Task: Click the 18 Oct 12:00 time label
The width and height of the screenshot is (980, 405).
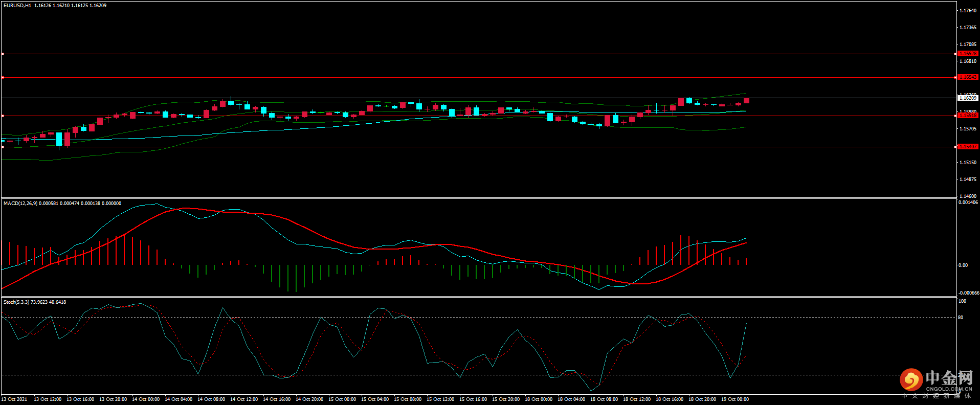Action: click(637, 399)
